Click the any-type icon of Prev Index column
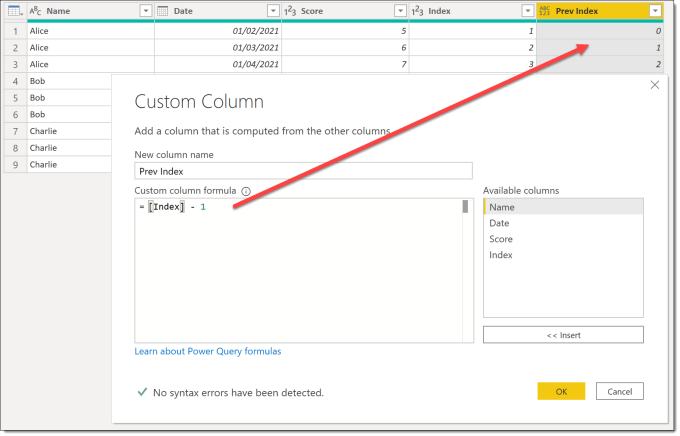The height and width of the screenshot is (436, 680). coord(544,11)
